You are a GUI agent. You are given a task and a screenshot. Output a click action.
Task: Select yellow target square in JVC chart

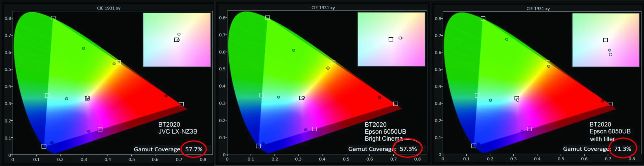[119, 62]
